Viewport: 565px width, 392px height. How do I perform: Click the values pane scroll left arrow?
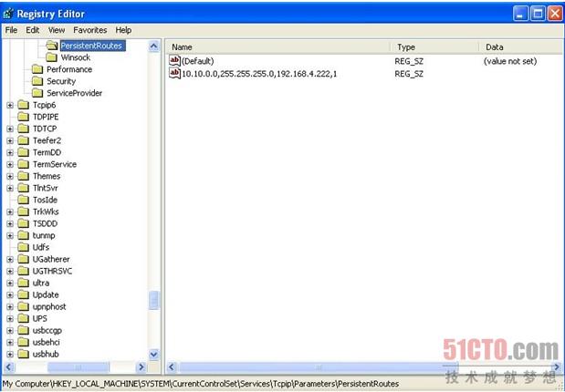[172, 367]
